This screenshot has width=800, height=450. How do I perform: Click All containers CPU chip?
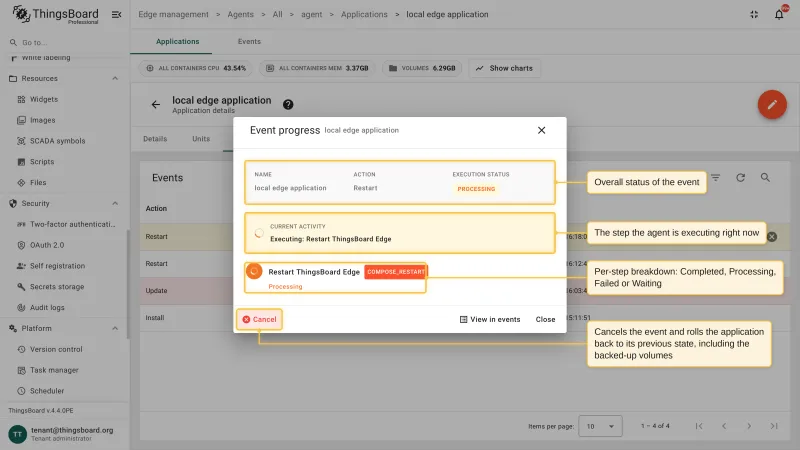196,68
